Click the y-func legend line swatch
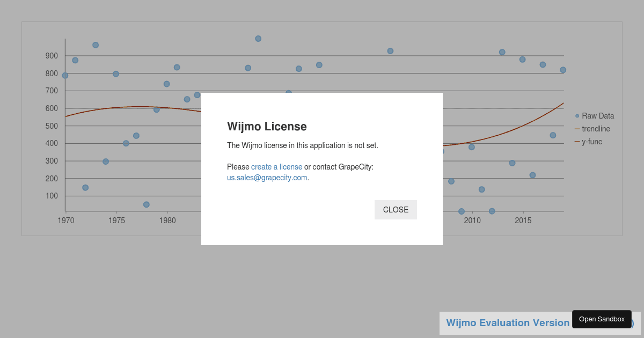The width and height of the screenshot is (644, 338). point(577,142)
